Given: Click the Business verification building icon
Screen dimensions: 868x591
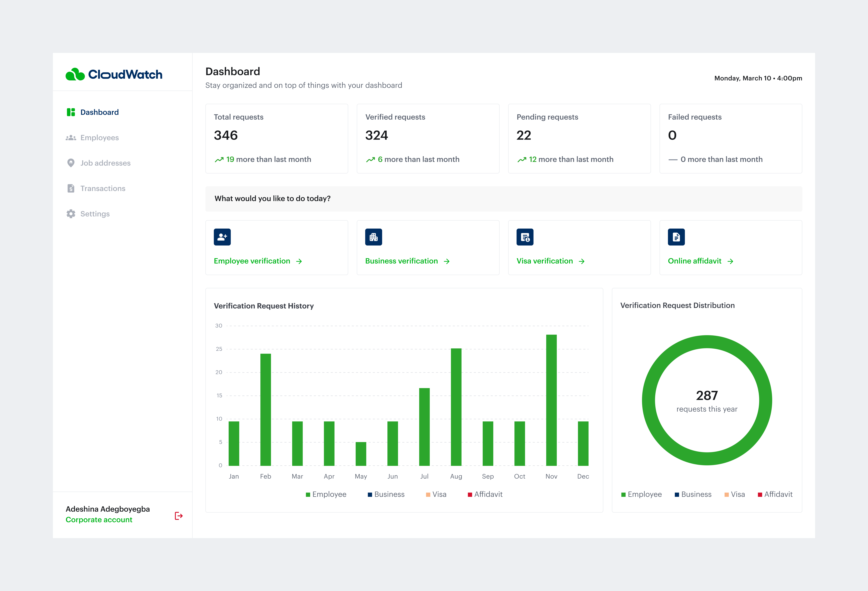Looking at the screenshot, I should pos(374,237).
